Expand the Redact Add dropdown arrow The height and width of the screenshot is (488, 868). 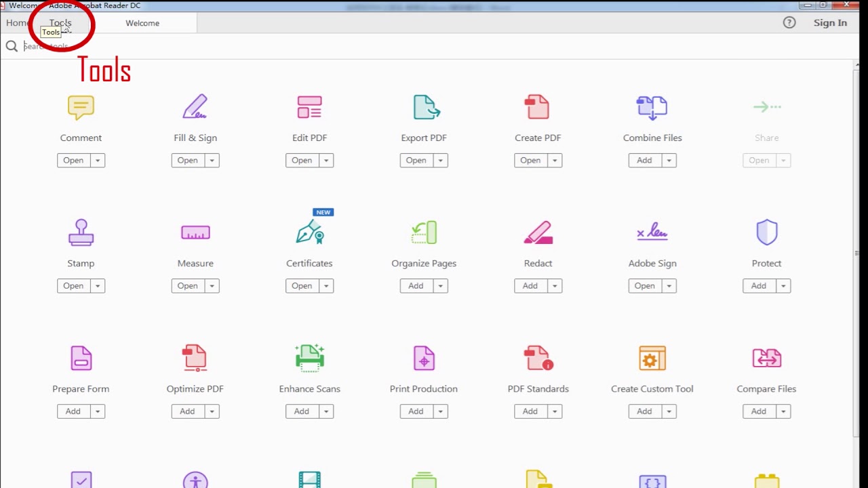(x=555, y=286)
